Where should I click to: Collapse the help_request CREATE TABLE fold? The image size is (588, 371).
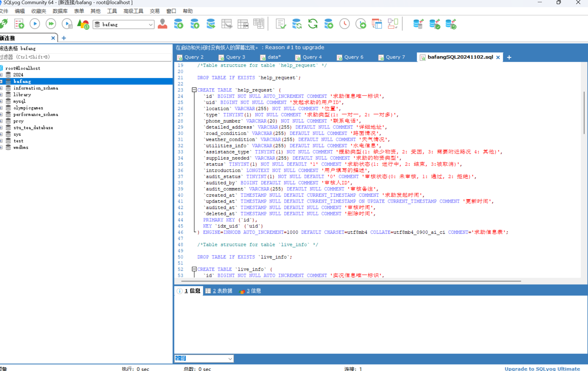pos(194,90)
